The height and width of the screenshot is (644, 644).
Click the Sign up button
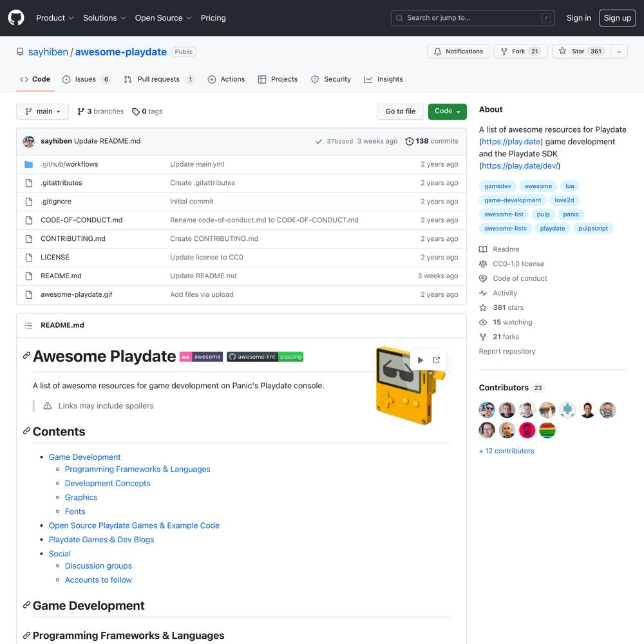point(618,18)
